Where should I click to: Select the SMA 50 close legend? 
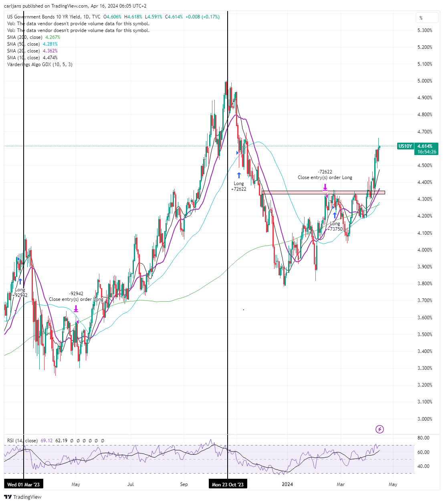32,44
